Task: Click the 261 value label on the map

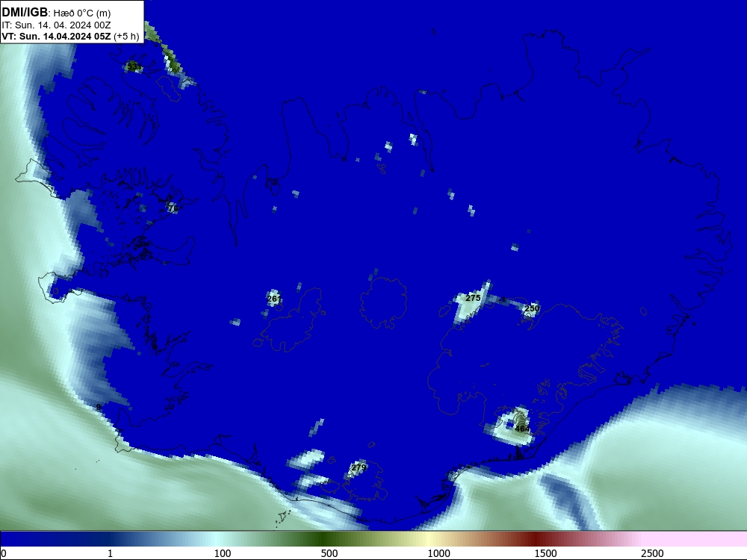Action: tap(274, 299)
